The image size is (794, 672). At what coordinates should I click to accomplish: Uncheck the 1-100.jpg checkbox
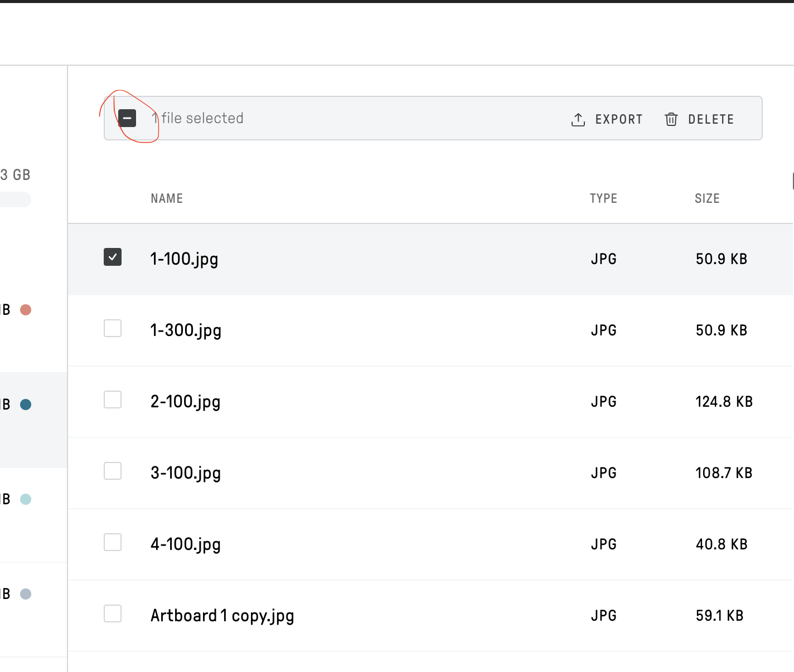click(x=113, y=257)
